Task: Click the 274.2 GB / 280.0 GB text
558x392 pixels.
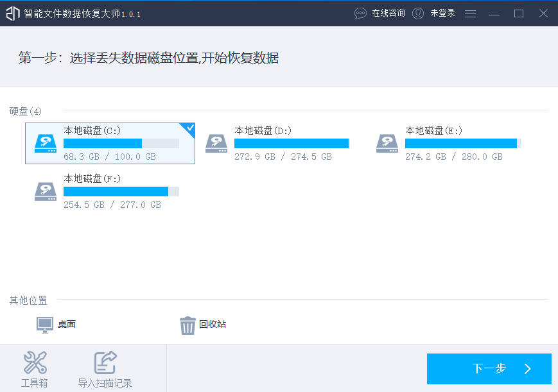Action: (x=454, y=157)
